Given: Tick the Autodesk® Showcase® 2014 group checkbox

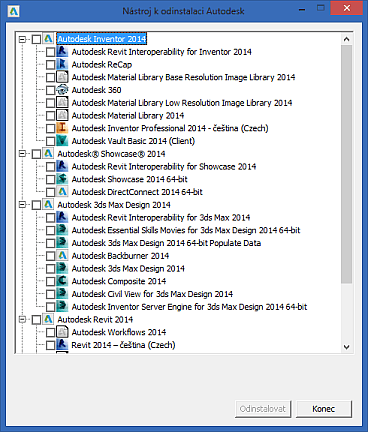Looking at the screenshot, I should [36, 154].
